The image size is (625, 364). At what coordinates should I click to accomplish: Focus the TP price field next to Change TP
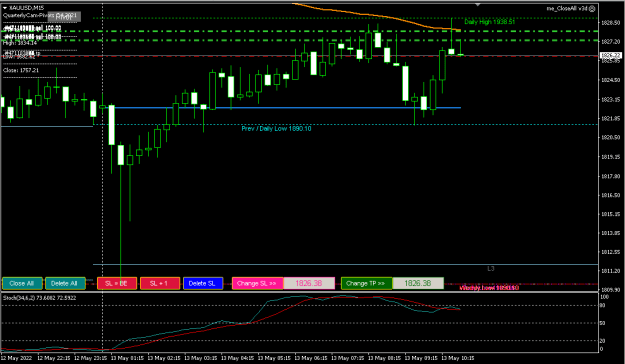pyautogui.click(x=418, y=283)
